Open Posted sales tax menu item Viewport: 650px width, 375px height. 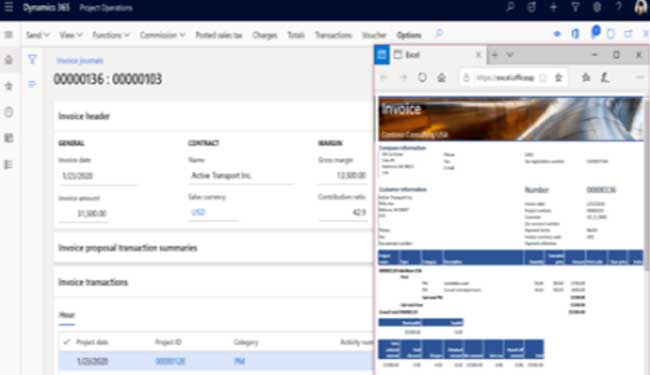[x=219, y=35]
